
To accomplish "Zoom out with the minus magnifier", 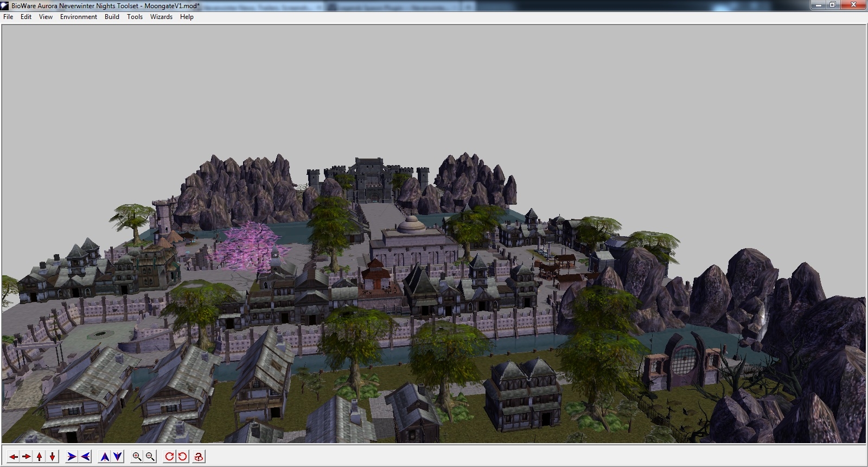I will [150, 457].
